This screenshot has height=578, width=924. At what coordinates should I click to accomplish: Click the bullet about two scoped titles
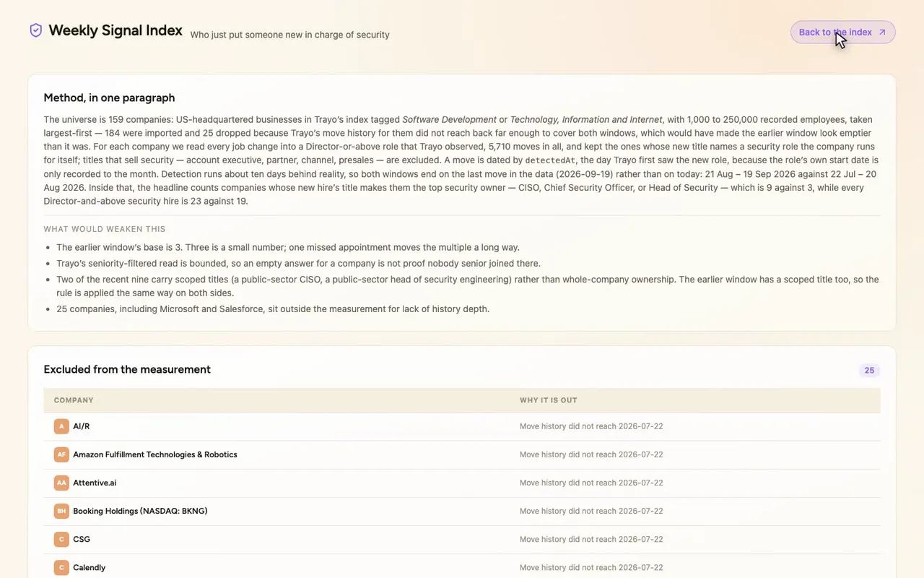(468, 286)
